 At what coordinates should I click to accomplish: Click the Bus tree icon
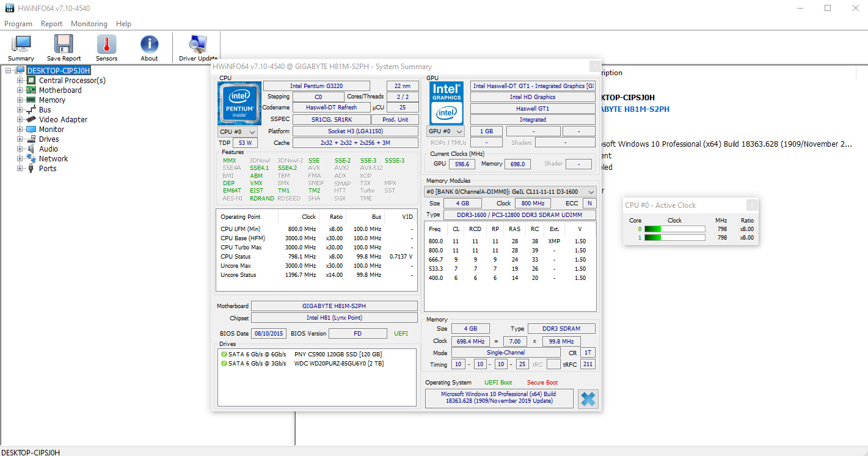click(x=31, y=109)
